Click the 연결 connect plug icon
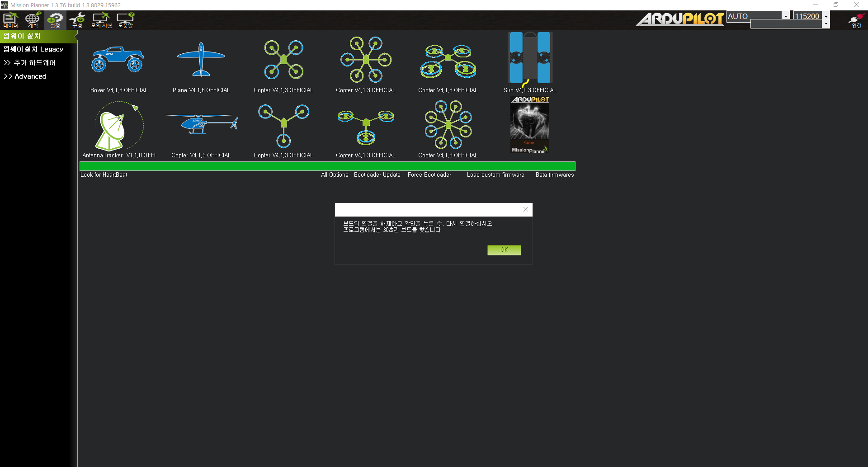868x467 pixels. click(856, 20)
